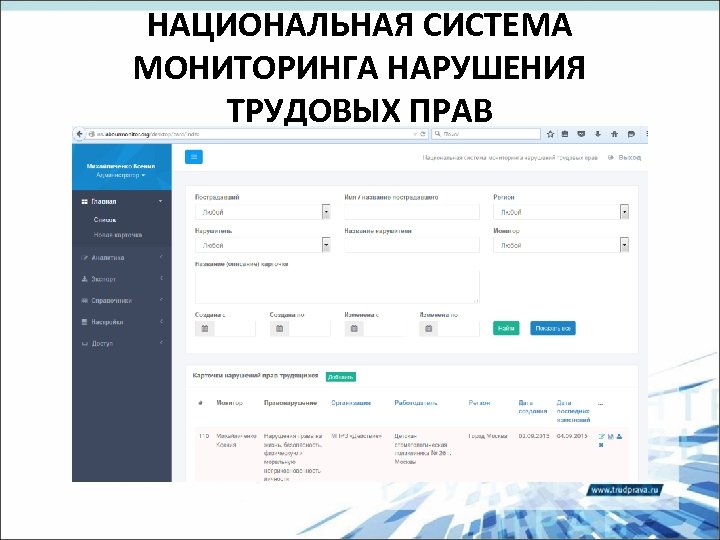Click the user icon in row 110
The image size is (720, 540).
(619, 436)
